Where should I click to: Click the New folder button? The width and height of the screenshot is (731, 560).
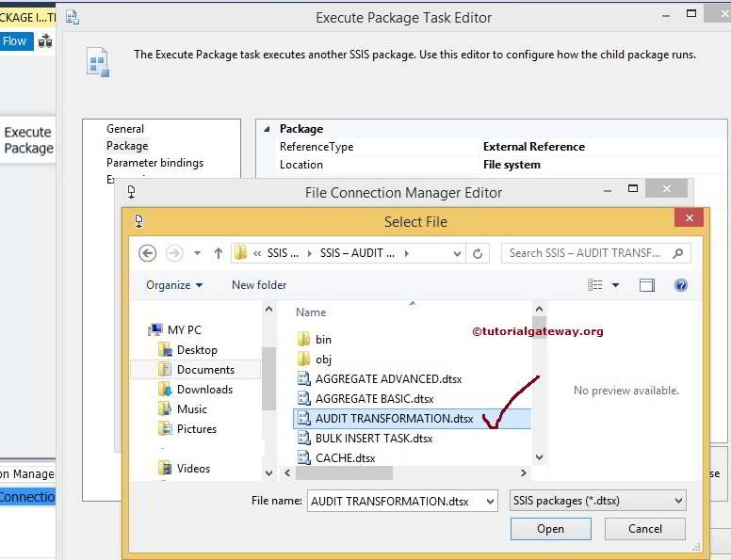(x=259, y=285)
